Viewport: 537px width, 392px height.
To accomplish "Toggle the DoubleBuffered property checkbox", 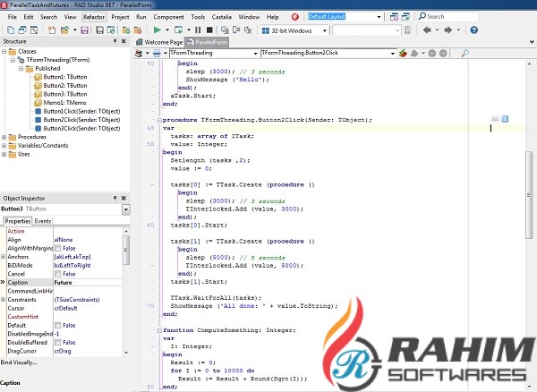I will (58, 343).
